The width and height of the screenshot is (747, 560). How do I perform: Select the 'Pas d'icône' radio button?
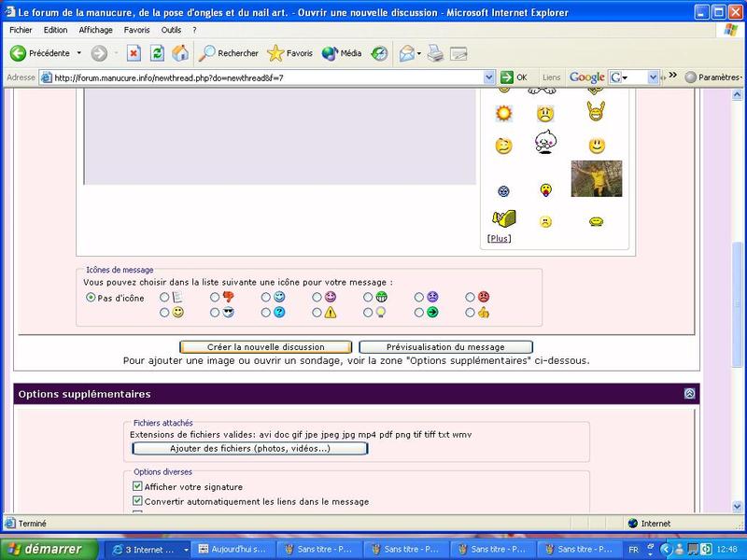91,298
